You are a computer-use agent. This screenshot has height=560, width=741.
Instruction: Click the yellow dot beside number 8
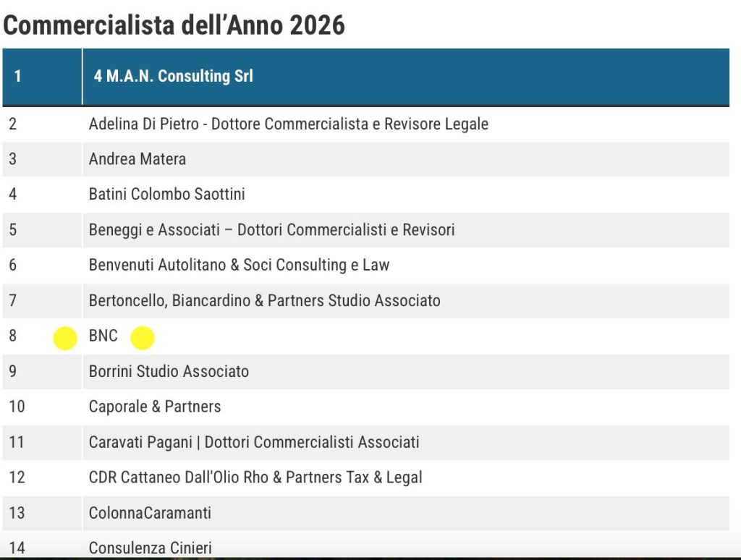(65, 338)
